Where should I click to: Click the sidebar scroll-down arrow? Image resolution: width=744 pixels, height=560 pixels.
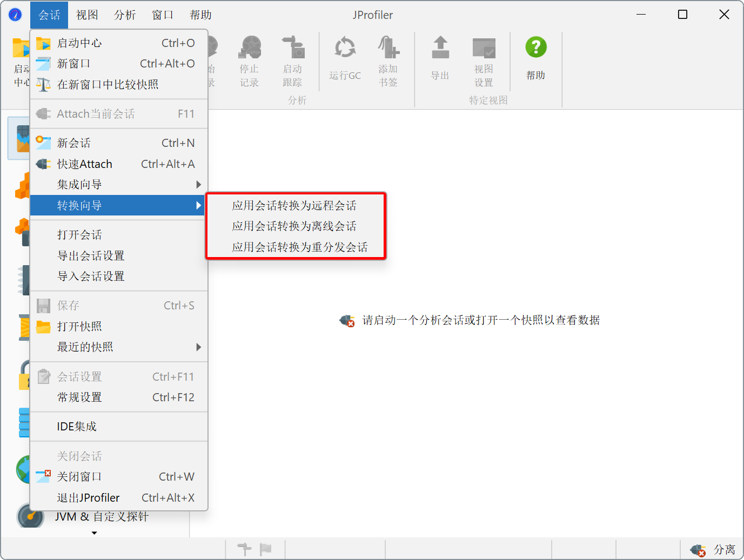(95, 533)
